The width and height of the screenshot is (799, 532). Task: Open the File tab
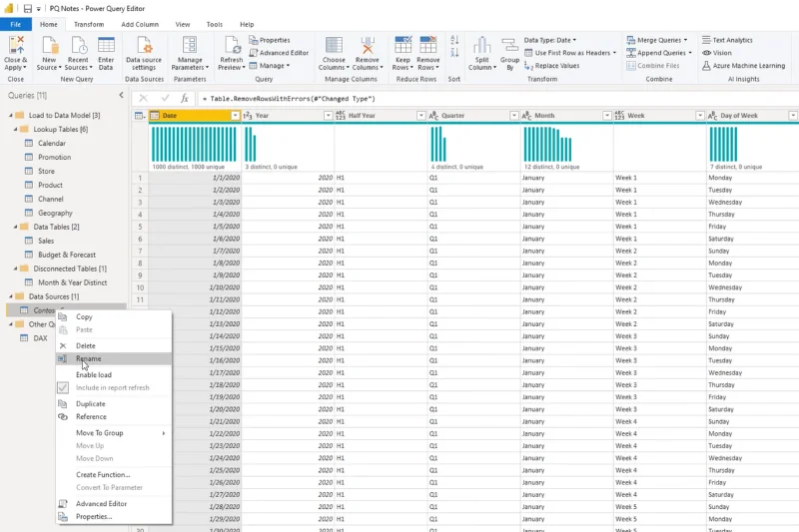pos(16,24)
